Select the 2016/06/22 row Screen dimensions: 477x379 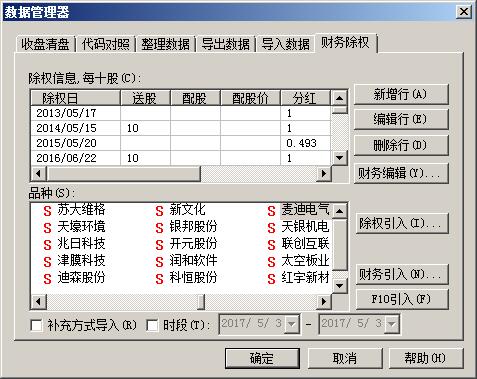click(x=181, y=158)
